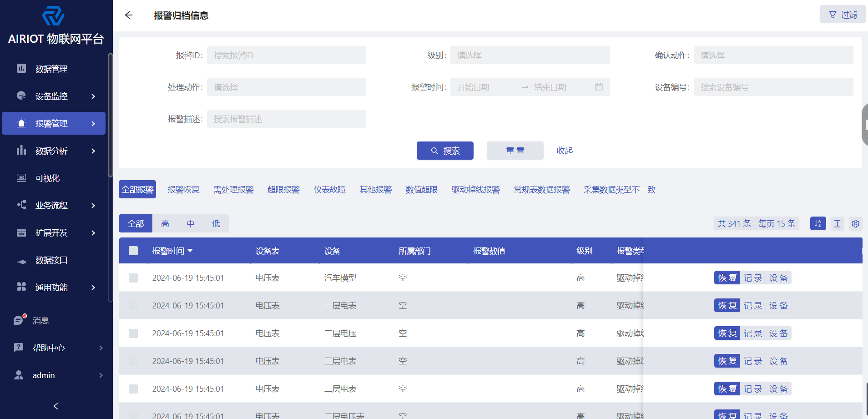The height and width of the screenshot is (419, 868).
Task: Select the 高 level filter
Action: [x=165, y=223]
